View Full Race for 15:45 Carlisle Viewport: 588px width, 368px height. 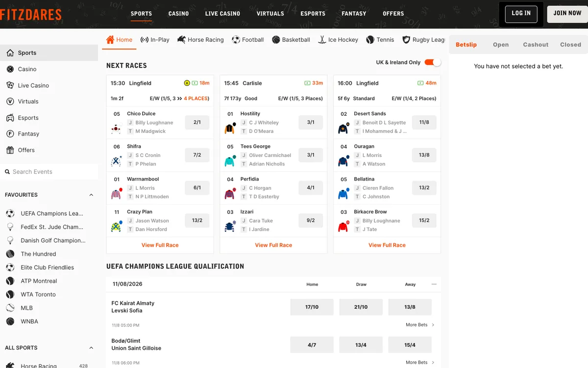[x=273, y=245]
